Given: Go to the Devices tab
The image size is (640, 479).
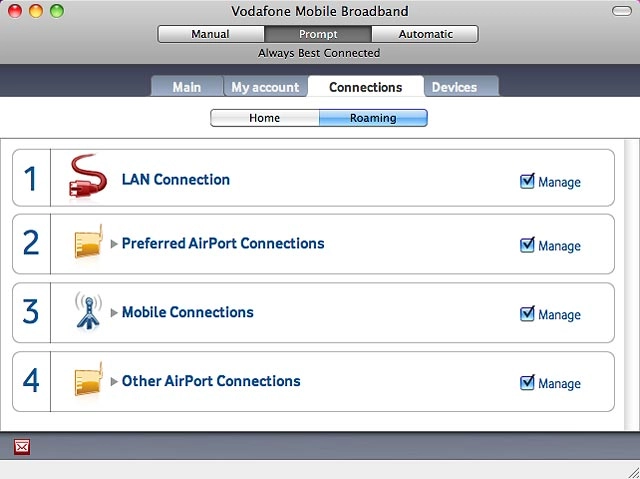Looking at the screenshot, I should tap(461, 87).
